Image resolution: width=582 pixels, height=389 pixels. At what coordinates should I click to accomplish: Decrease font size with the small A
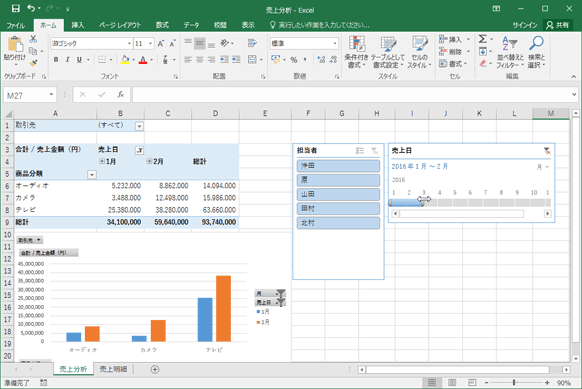tap(172, 43)
